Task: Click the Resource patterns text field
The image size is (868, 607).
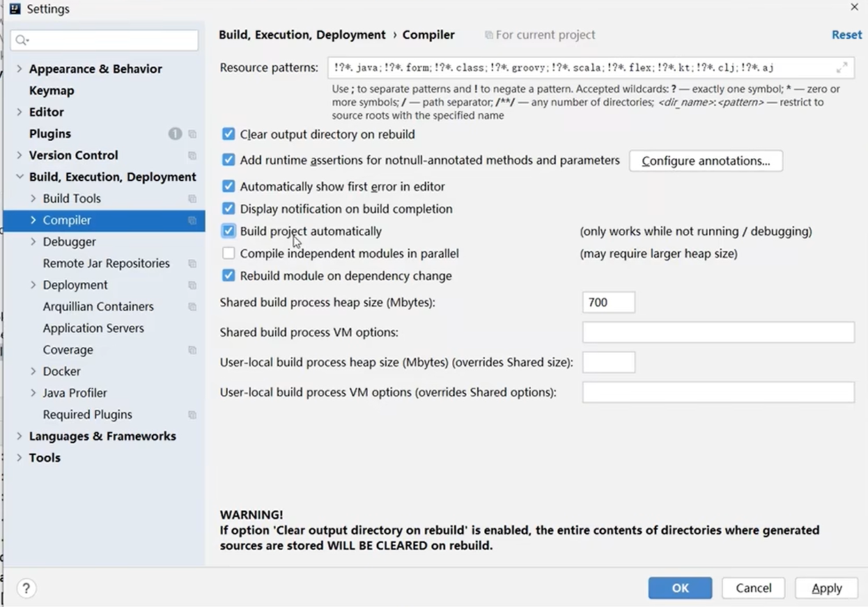Action: (592, 68)
